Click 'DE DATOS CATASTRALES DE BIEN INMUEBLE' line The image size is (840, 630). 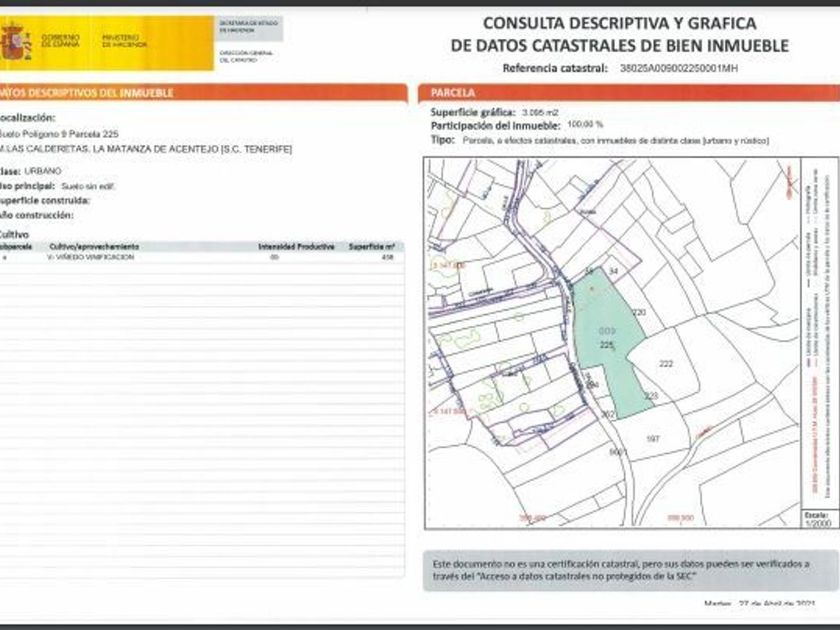point(619,46)
